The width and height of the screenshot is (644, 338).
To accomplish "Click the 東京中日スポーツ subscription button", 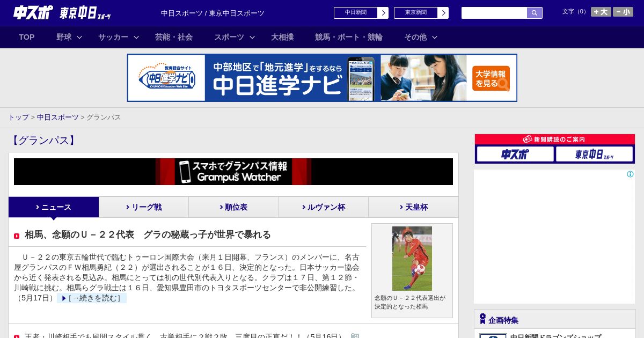I will (595, 154).
